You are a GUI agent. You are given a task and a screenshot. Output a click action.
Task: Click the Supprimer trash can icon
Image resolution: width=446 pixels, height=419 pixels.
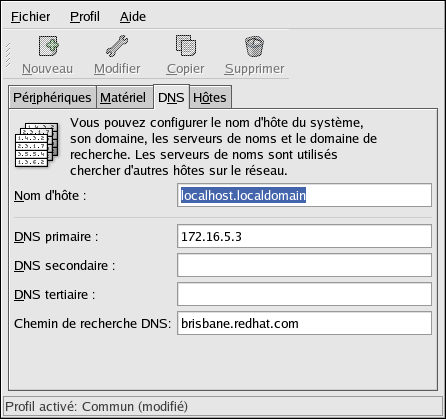click(x=254, y=46)
